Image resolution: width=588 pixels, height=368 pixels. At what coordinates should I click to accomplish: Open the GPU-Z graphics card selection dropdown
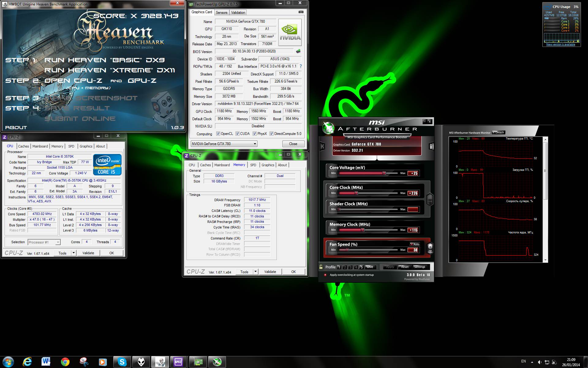tap(224, 144)
